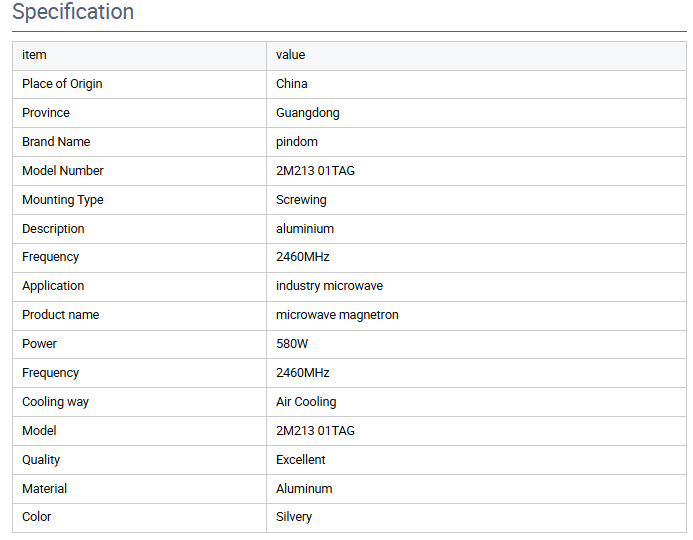The image size is (693, 540).
Task: Select "2M213 01TAG" in the Model Number row
Action: (316, 171)
